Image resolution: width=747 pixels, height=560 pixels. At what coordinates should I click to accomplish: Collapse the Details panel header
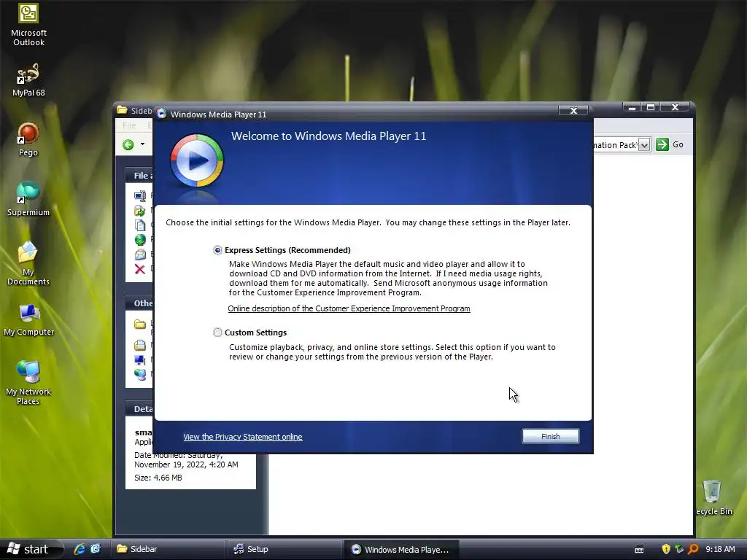click(139, 409)
